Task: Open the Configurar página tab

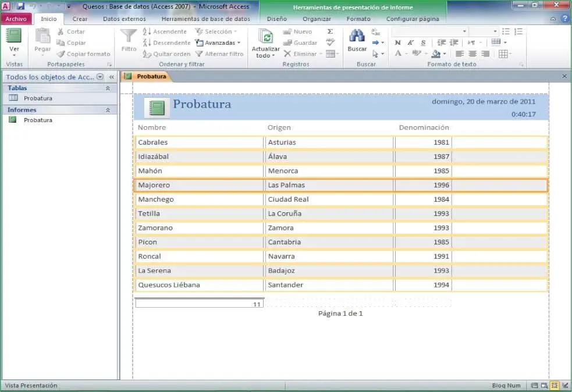Action: 413,19
